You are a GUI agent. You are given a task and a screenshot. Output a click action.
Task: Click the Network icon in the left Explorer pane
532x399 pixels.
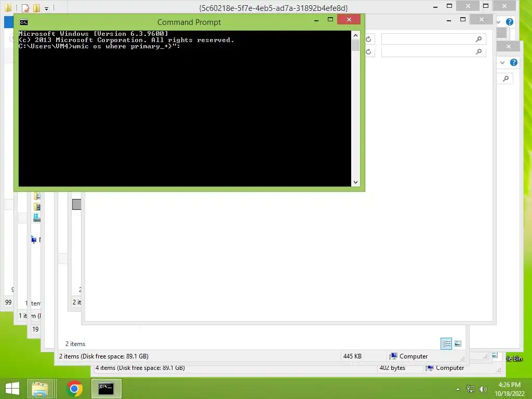click(x=34, y=240)
